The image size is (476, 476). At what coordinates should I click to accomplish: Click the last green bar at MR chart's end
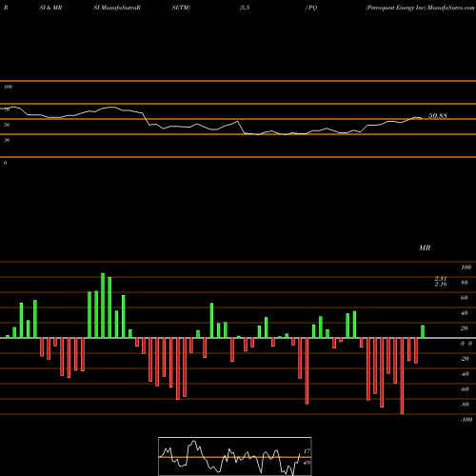click(x=423, y=331)
